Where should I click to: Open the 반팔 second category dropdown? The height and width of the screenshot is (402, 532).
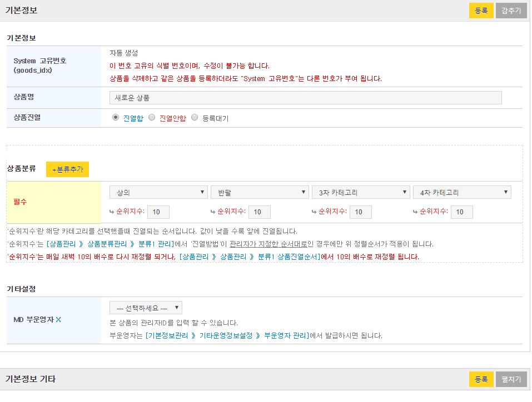tap(260, 192)
